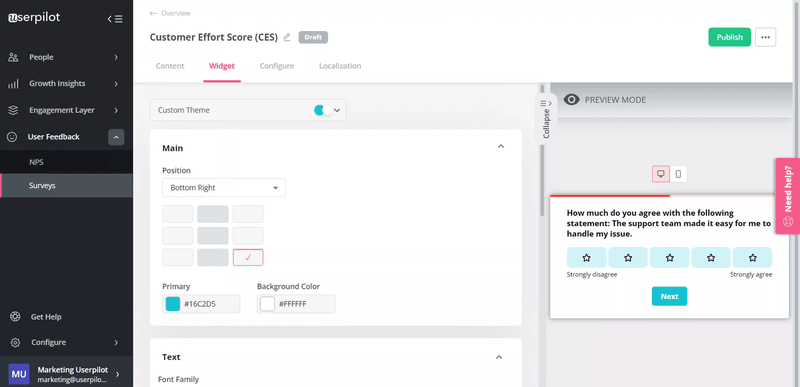Open Surveys in the sidebar

[66, 186]
